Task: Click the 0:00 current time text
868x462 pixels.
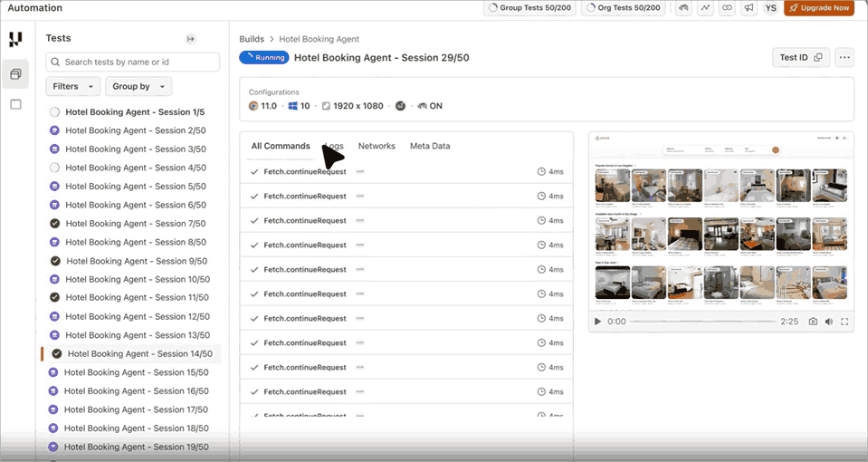Action: [616, 322]
